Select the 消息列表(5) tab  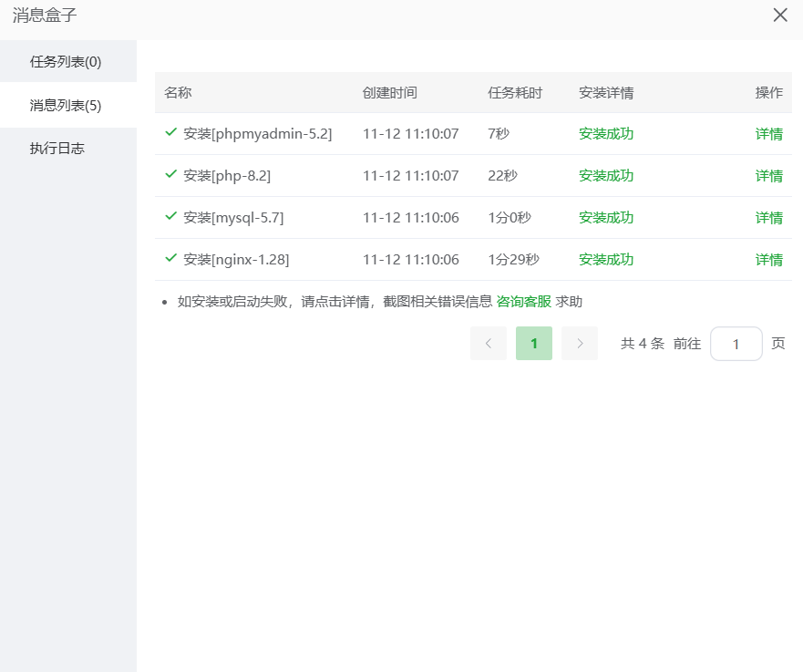tap(66, 105)
